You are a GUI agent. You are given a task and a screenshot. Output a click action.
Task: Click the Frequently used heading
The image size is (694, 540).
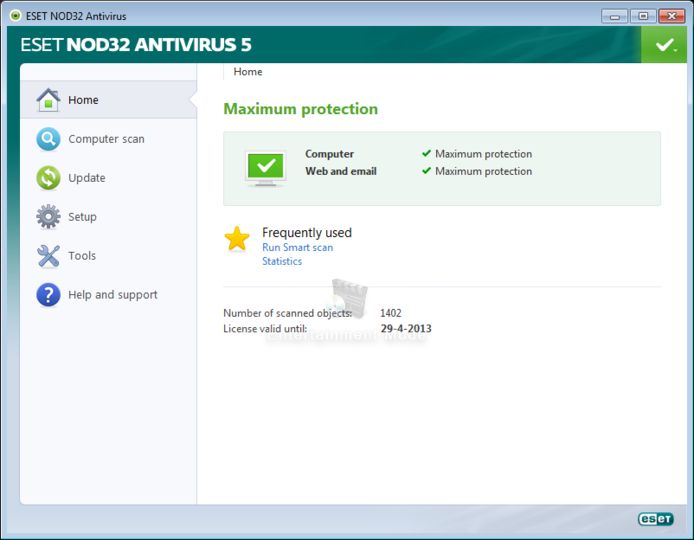point(307,232)
